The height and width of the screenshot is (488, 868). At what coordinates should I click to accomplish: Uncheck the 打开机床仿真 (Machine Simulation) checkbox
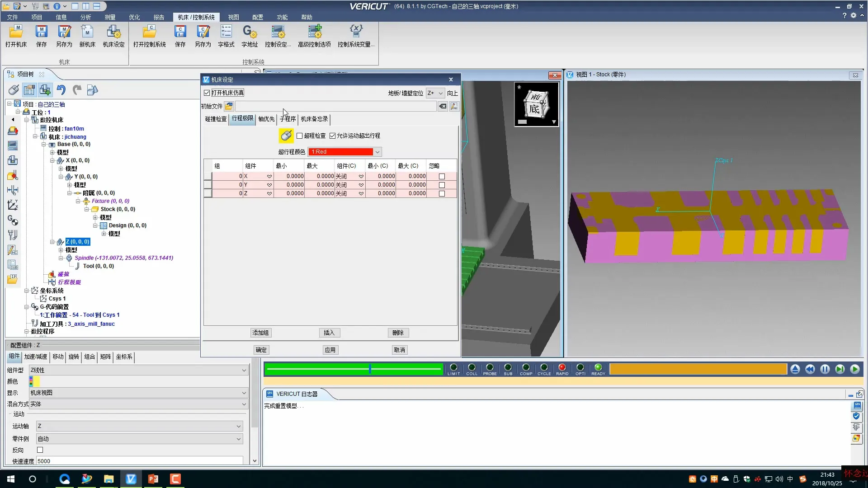[x=207, y=93]
